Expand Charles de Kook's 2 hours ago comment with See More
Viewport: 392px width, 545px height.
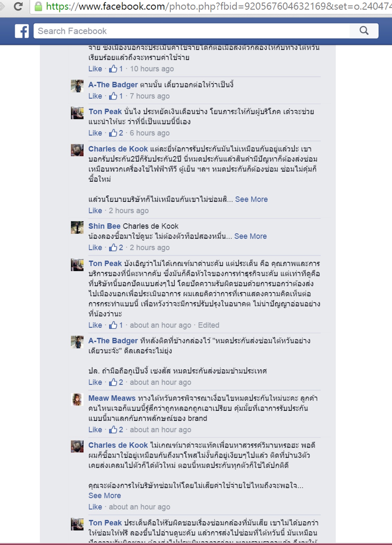251,199
